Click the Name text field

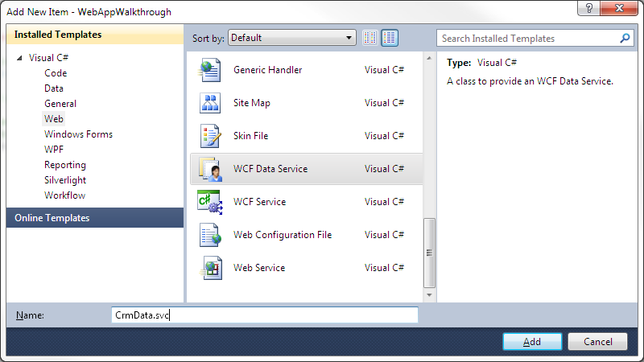point(265,315)
